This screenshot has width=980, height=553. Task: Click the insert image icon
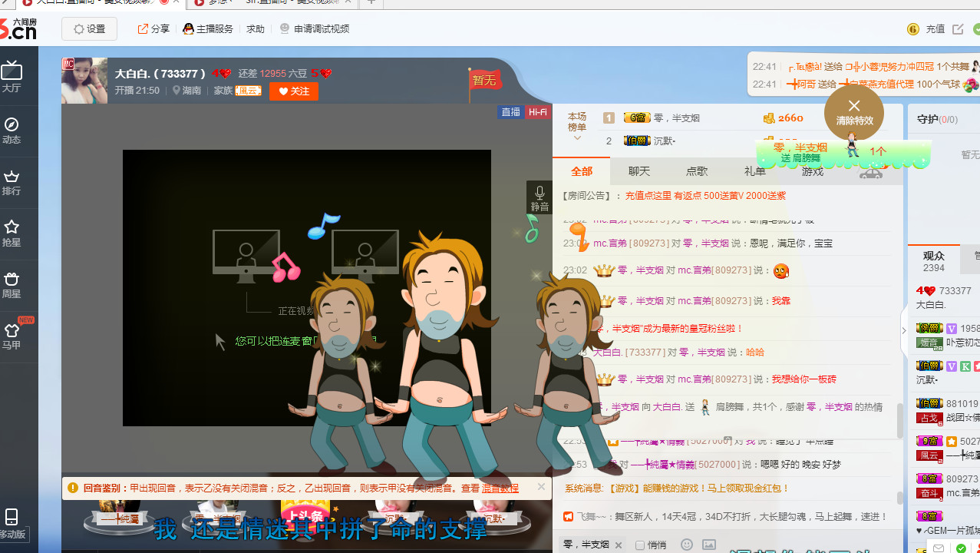[x=709, y=545]
